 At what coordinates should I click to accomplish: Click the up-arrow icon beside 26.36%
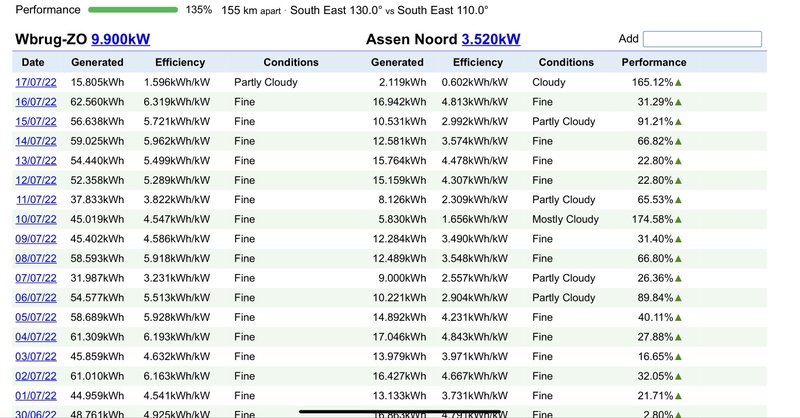(x=678, y=279)
